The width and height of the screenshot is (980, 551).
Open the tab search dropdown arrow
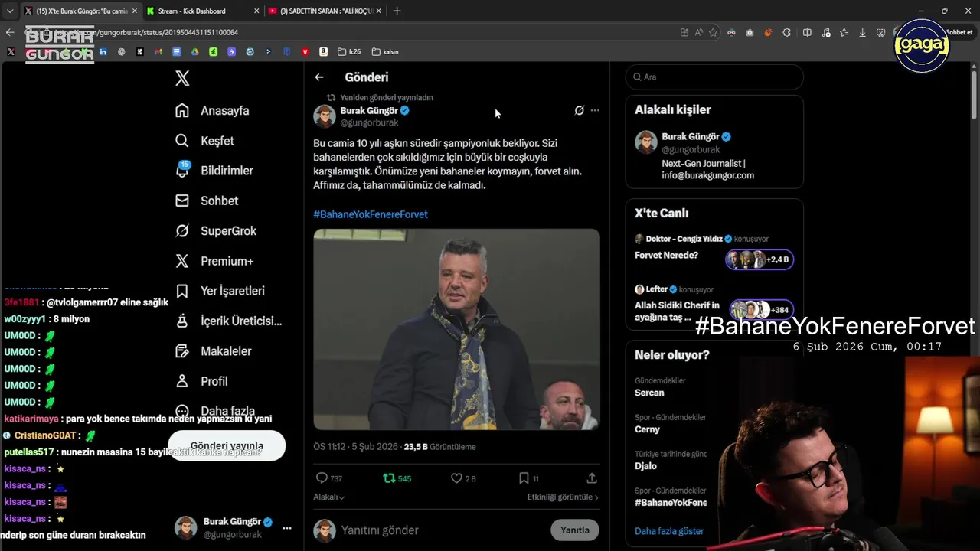9,11
